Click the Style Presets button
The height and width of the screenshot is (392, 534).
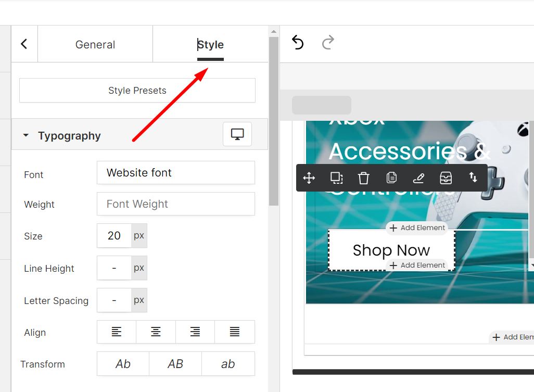click(x=137, y=90)
